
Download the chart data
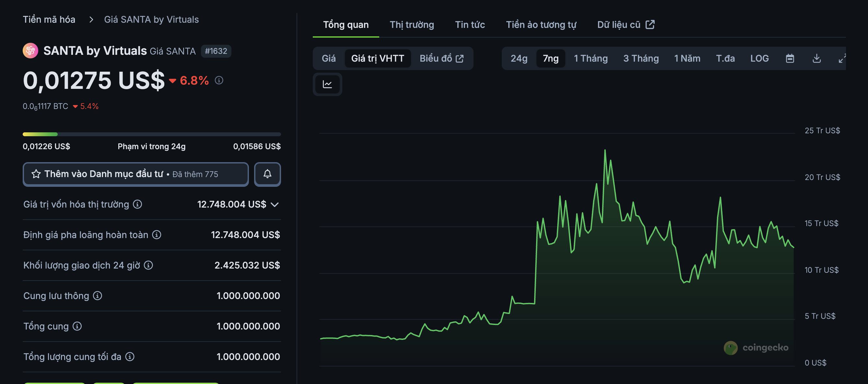pyautogui.click(x=816, y=58)
